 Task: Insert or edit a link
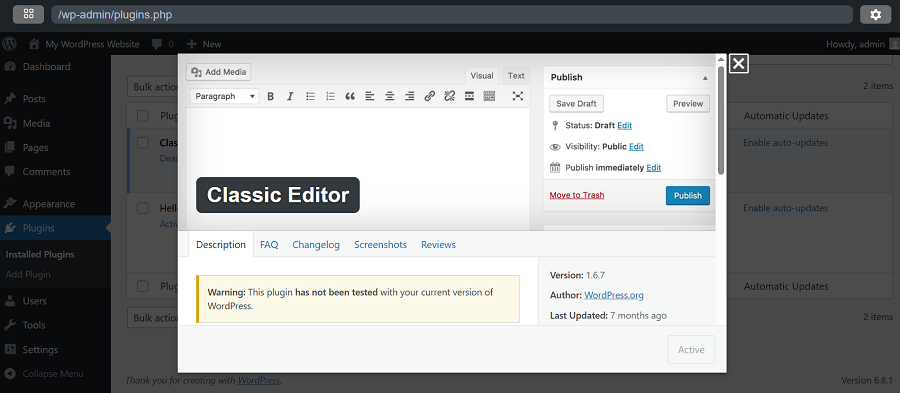pos(429,96)
